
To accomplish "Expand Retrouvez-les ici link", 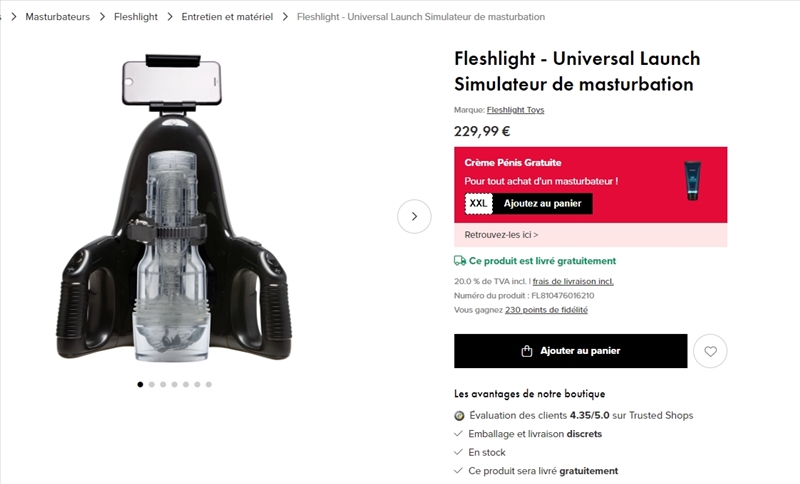I will coord(501,235).
